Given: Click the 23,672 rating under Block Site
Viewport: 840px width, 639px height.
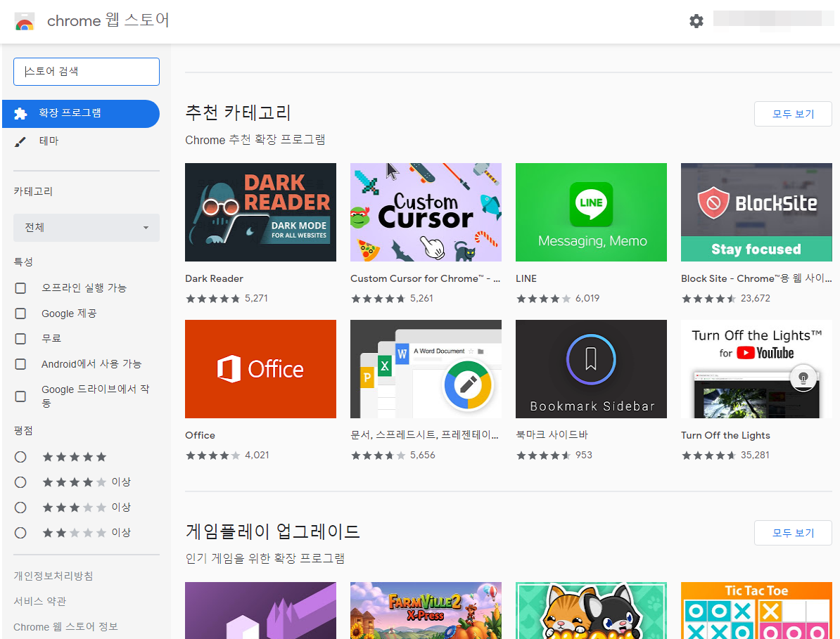Looking at the screenshot, I should tap(756, 299).
